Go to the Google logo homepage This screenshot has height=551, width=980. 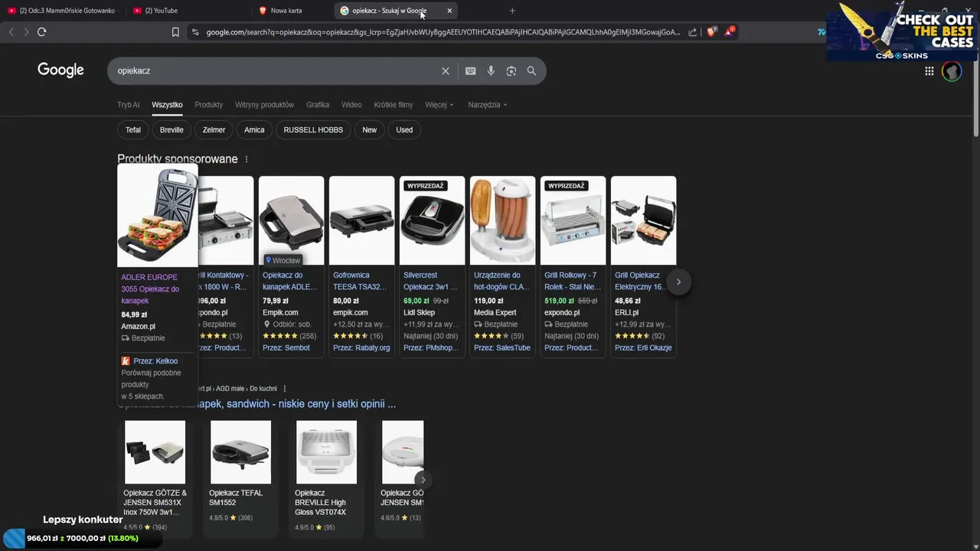[x=60, y=70]
